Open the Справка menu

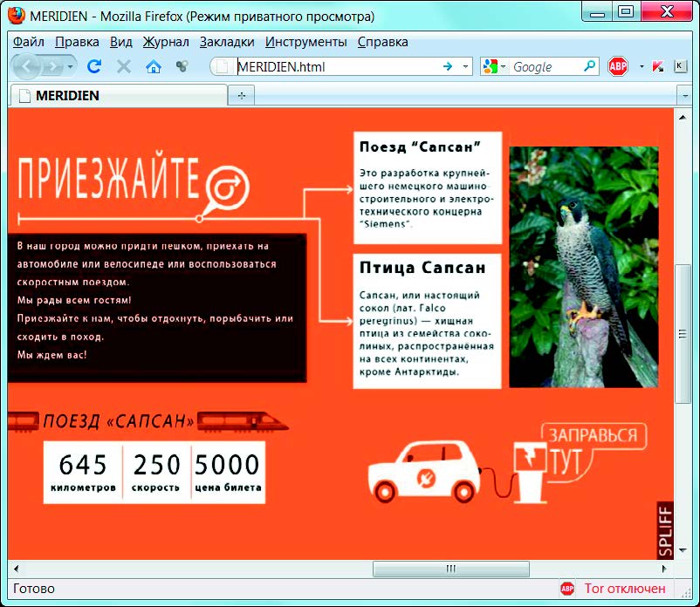[x=382, y=42]
